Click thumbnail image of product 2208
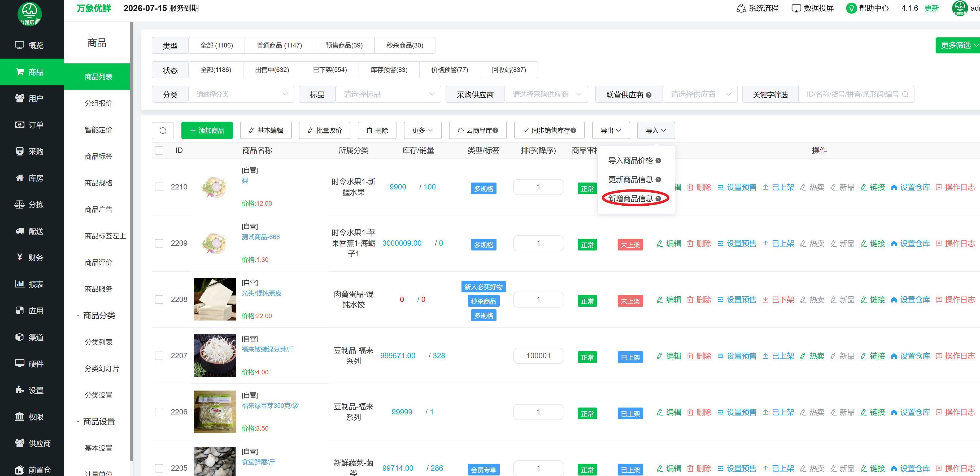This screenshot has width=980, height=476. (215, 299)
